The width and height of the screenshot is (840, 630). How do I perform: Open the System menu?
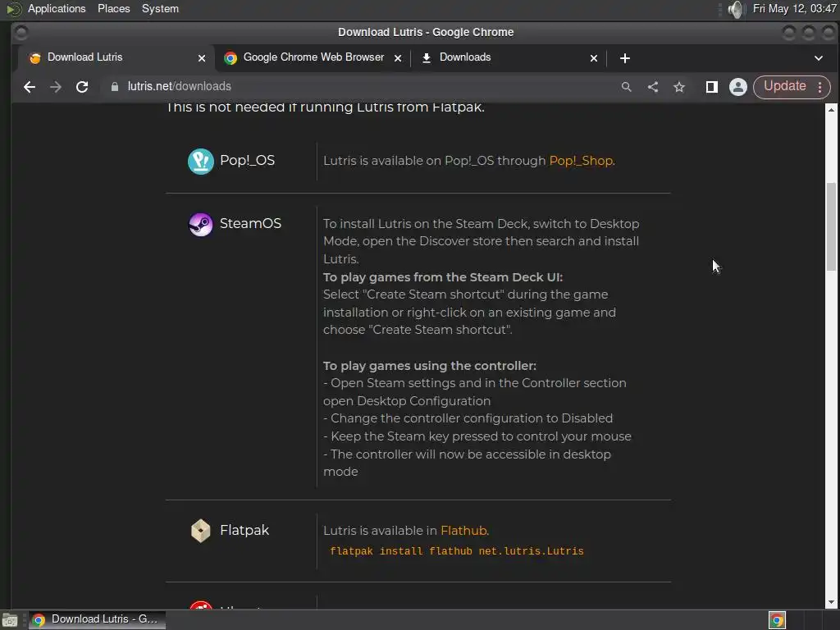click(x=160, y=8)
